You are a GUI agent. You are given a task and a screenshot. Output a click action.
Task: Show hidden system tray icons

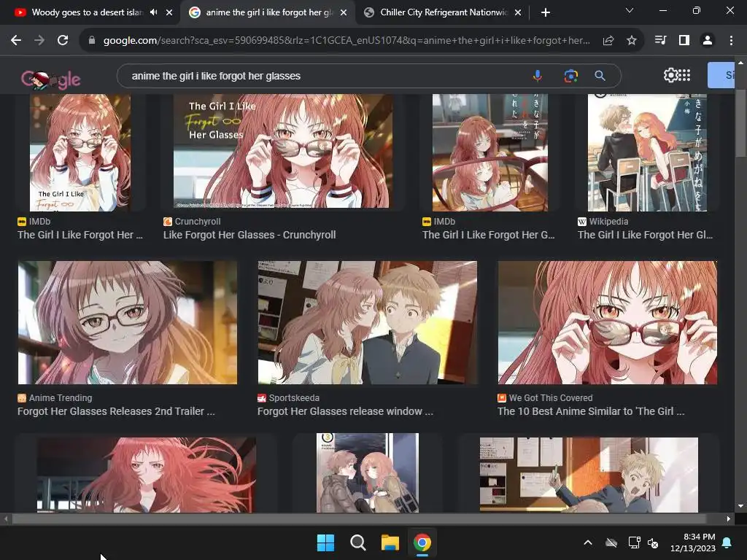click(x=588, y=542)
